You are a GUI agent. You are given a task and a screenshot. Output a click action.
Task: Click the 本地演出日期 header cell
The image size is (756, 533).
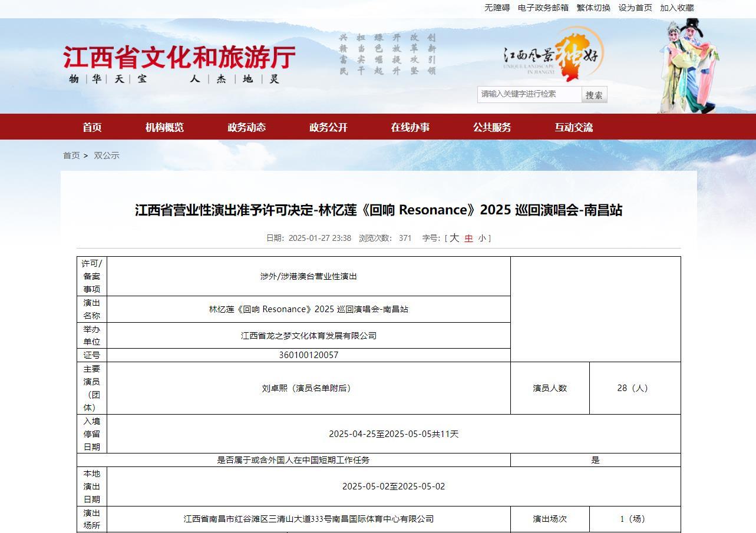click(91, 486)
